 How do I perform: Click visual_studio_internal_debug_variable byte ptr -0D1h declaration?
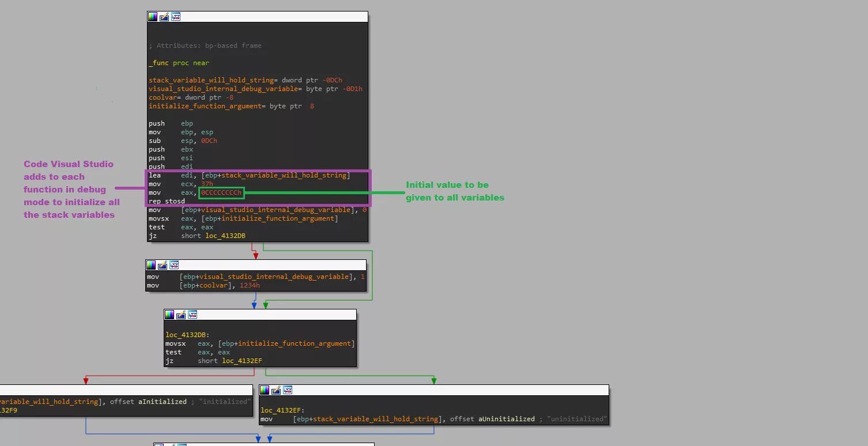pyautogui.click(x=255, y=89)
